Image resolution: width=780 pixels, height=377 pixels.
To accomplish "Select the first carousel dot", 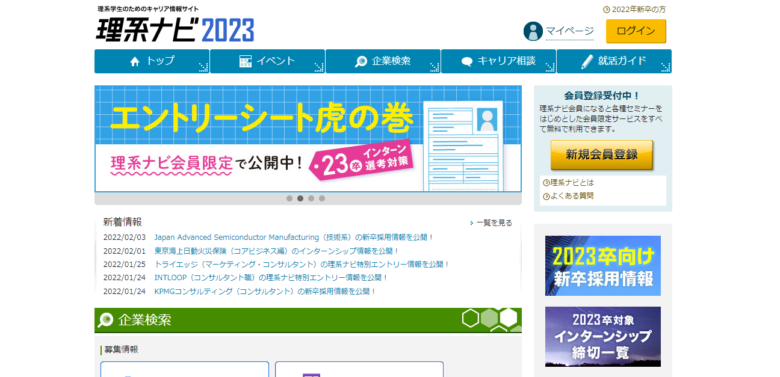I will pyautogui.click(x=290, y=198).
